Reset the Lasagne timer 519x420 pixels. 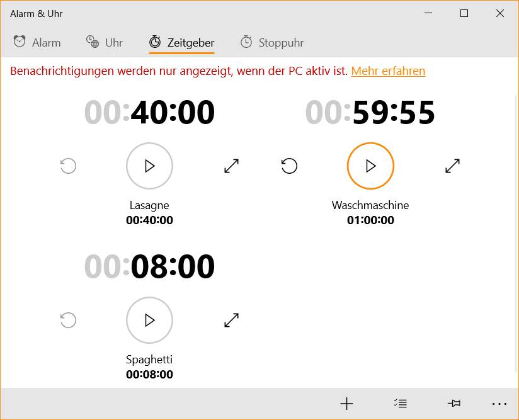pos(68,166)
